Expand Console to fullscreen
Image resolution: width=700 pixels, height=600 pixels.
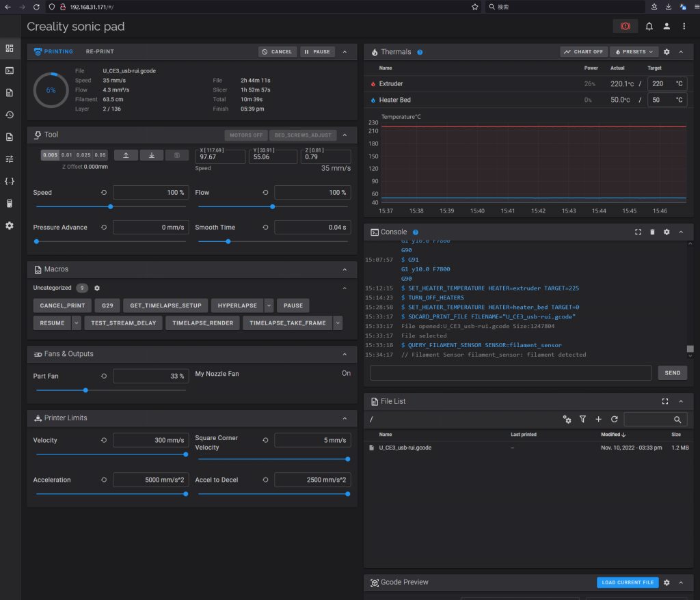pyautogui.click(x=638, y=232)
